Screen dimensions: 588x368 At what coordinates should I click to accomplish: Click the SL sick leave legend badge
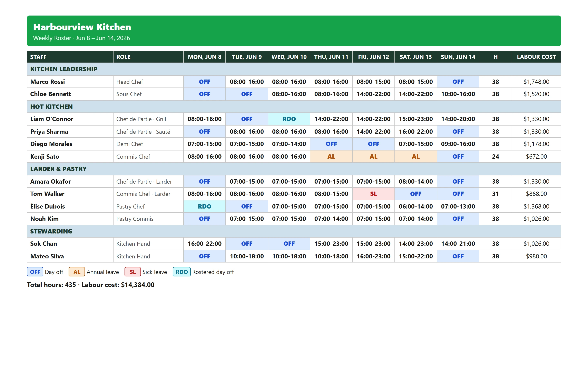(133, 272)
